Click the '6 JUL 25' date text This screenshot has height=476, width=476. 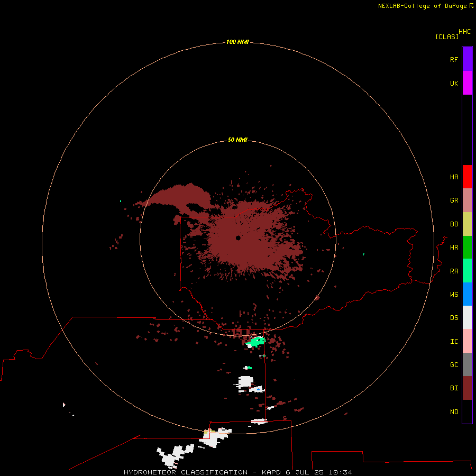coord(305,472)
